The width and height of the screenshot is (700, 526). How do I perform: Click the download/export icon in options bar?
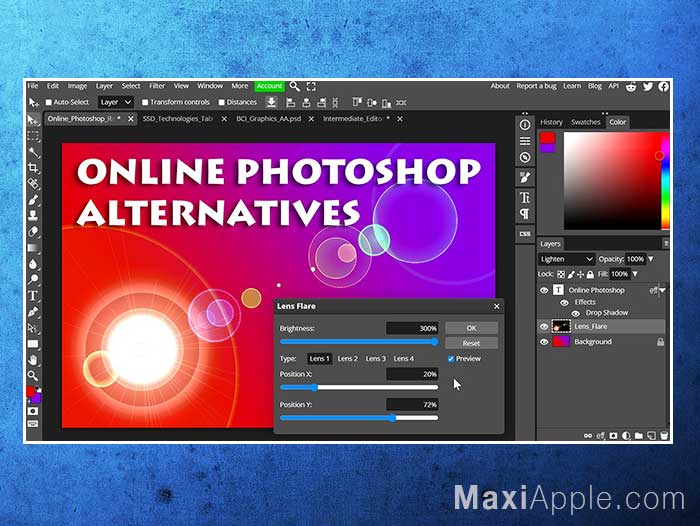(x=271, y=102)
